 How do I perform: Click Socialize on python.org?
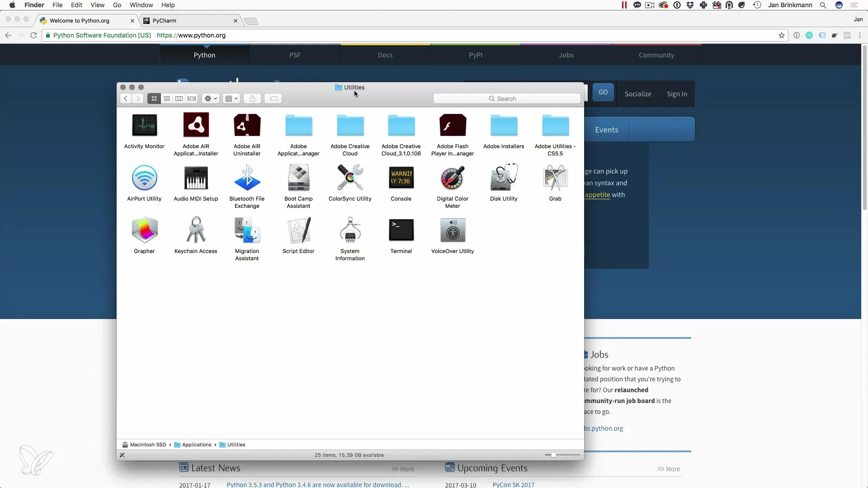click(x=638, y=94)
